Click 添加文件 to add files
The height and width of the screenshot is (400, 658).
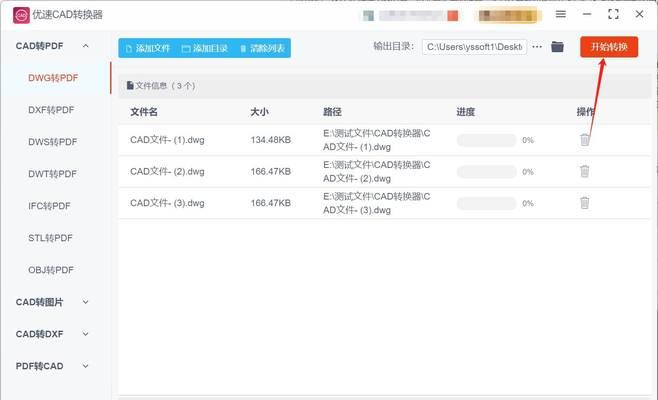[x=148, y=48]
